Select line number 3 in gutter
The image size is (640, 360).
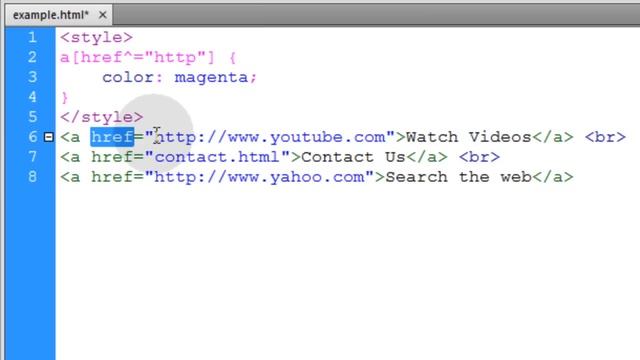32,77
